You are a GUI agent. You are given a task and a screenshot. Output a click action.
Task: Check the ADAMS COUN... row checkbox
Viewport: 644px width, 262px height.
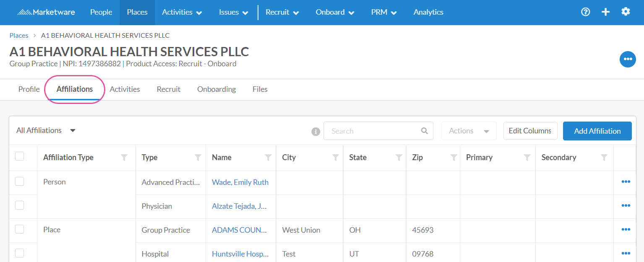(x=19, y=229)
